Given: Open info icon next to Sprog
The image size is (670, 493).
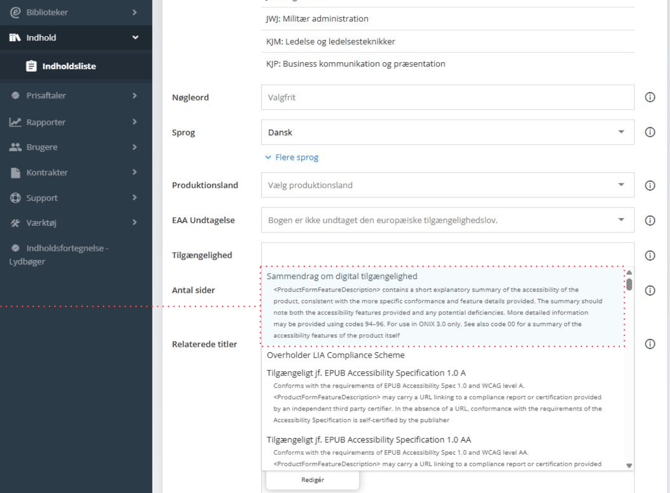Looking at the screenshot, I should (649, 132).
